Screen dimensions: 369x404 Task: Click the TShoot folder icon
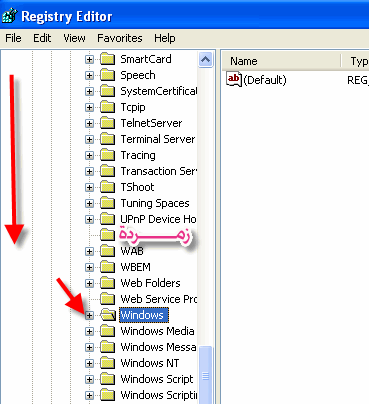(x=107, y=187)
